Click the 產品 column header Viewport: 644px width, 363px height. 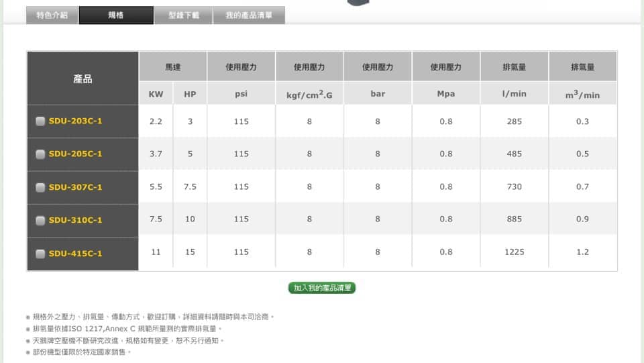[83, 79]
